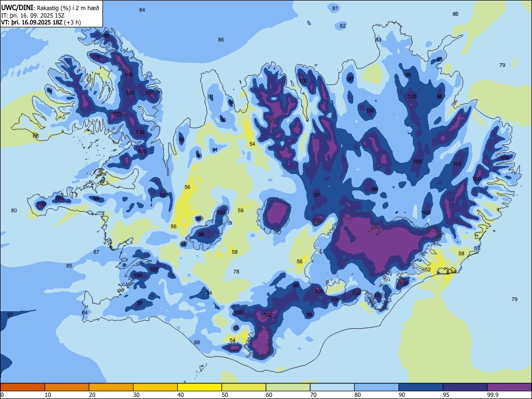Click the humidity value 78 on the map
This screenshot has height=399, width=532.
(237, 271)
